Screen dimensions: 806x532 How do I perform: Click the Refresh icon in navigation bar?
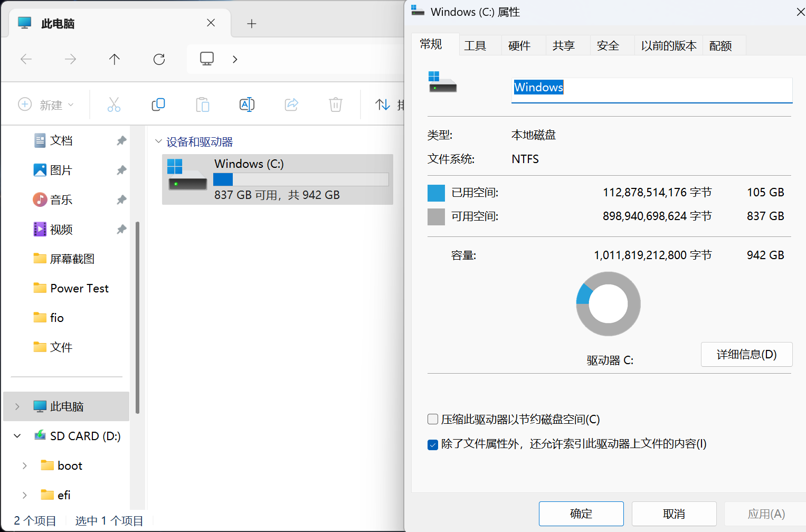tap(159, 59)
